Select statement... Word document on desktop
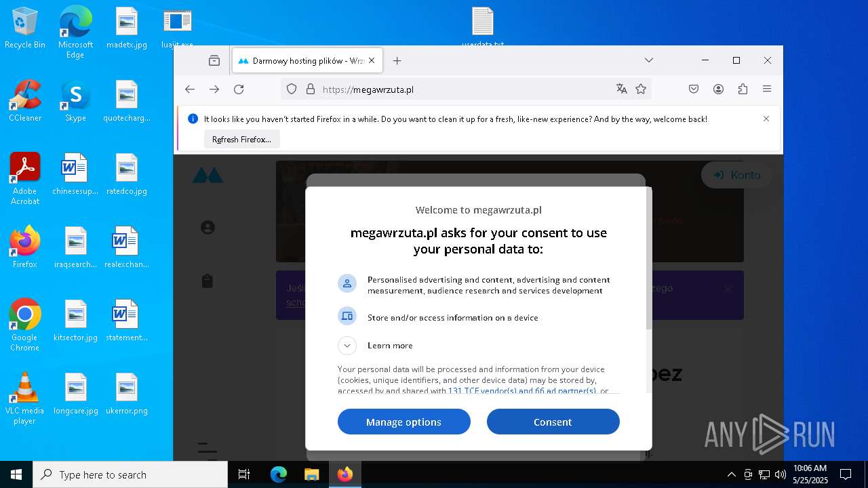The width and height of the screenshot is (868, 488). tap(127, 321)
